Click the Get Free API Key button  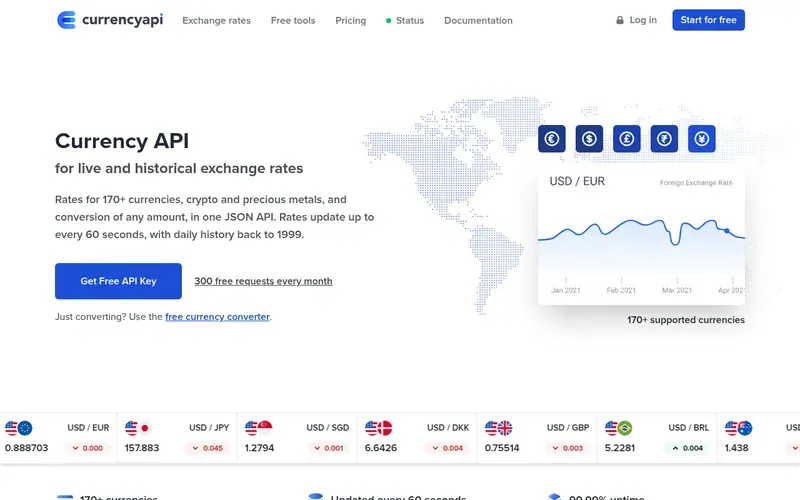pos(118,281)
